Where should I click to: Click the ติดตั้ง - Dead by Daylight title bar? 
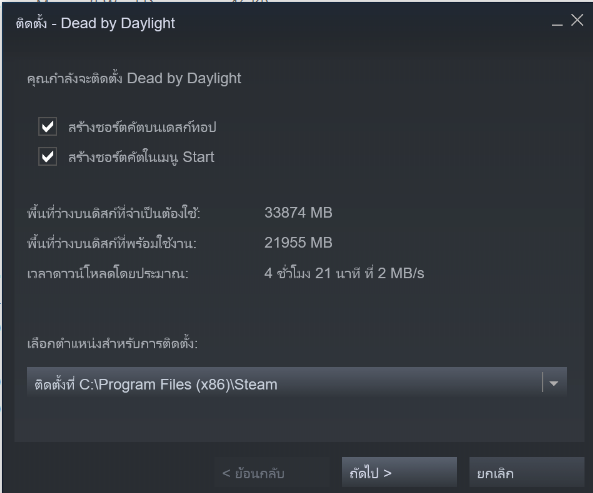tap(95, 23)
